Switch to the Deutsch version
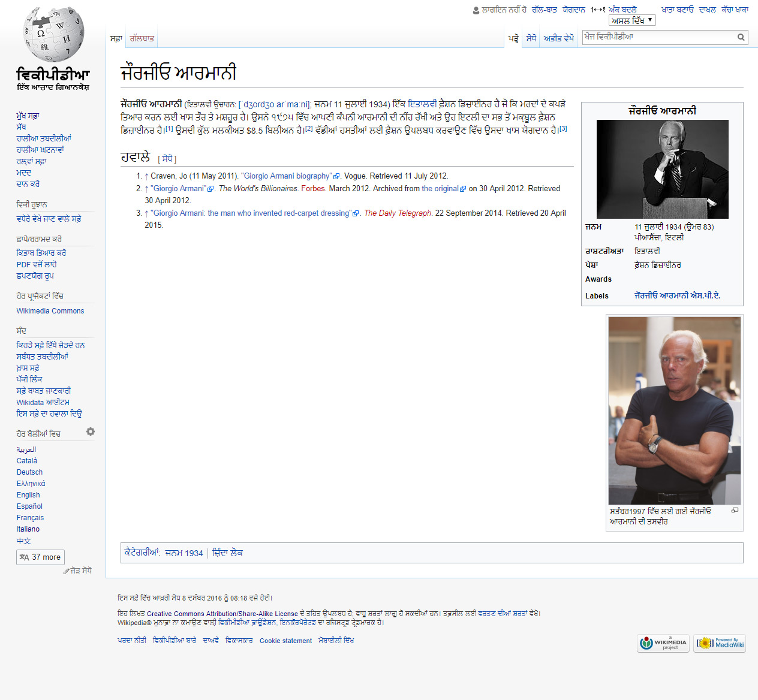The height and width of the screenshot is (700, 758). pyautogui.click(x=29, y=472)
